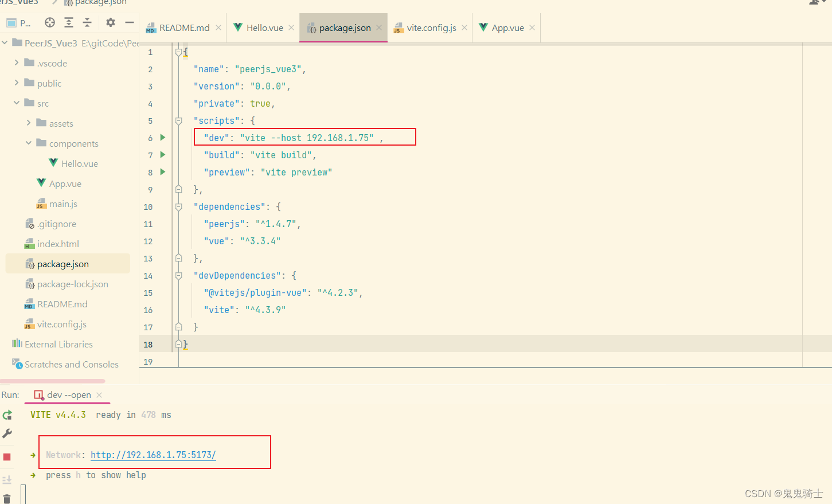832x504 pixels.
Task: Click the "vite": "^4.3.9" line
Action: (x=245, y=310)
